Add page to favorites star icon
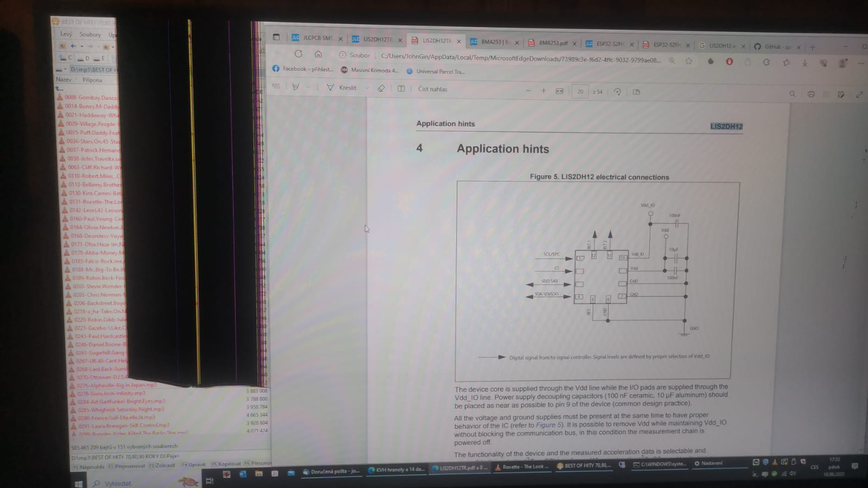Viewport: 868px width, 488px height. point(688,61)
